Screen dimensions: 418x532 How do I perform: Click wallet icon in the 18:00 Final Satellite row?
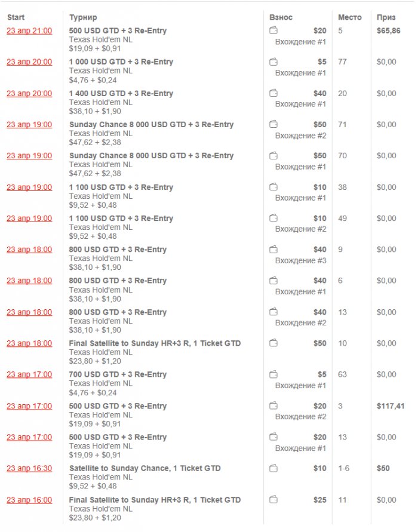click(273, 343)
